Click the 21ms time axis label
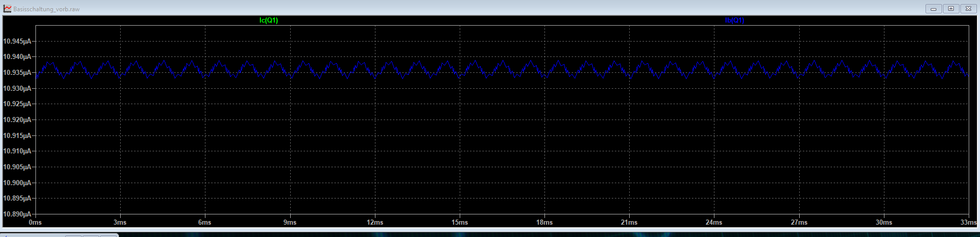 (629, 223)
